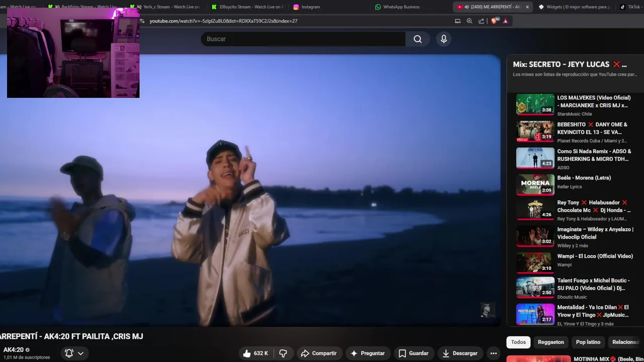The height and width of the screenshot is (362, 644).
Task: Switch to the Widgets browser tab
Action: [574, 7]
